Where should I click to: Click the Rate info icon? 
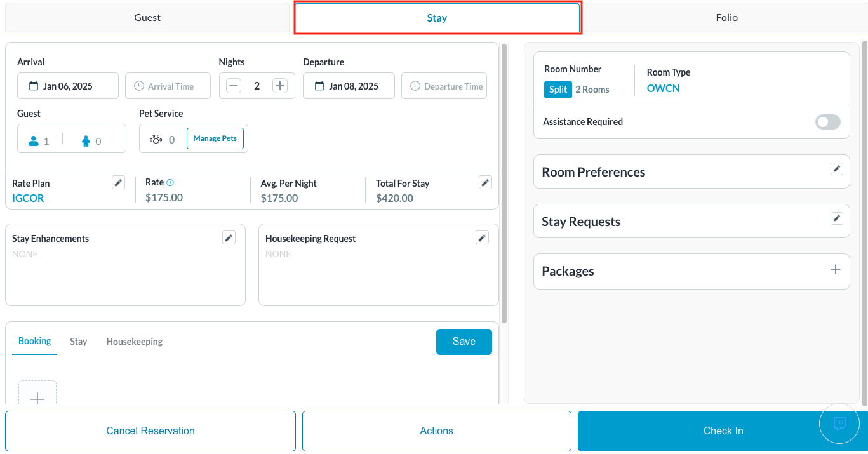pyautogui.click(x=170, y=183)
